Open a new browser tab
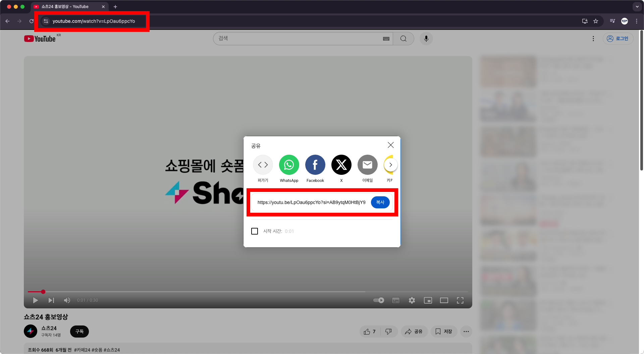Screen dimensions: 644x354 [x=115, y=7]
